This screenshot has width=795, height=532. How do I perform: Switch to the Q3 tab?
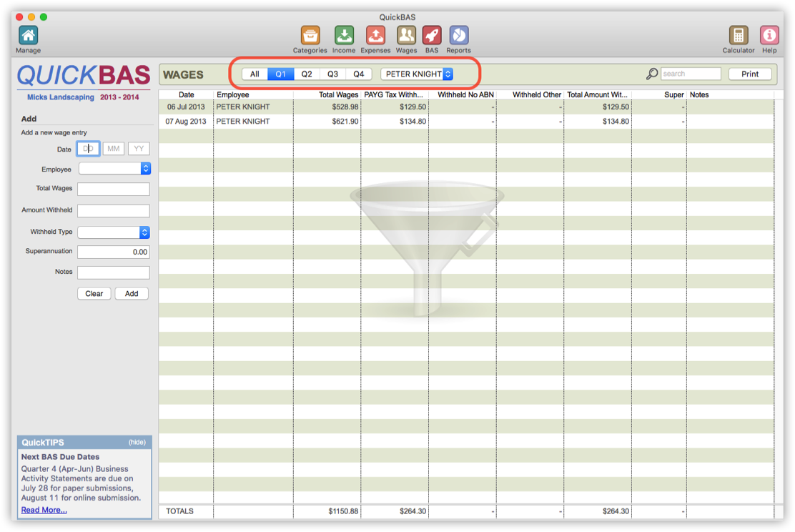332,74
